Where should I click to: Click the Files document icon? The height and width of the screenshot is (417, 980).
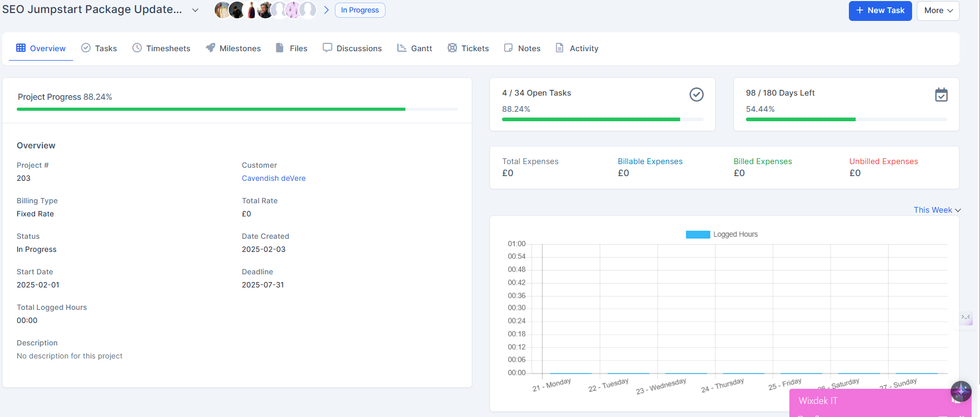[x=280, y=48]
